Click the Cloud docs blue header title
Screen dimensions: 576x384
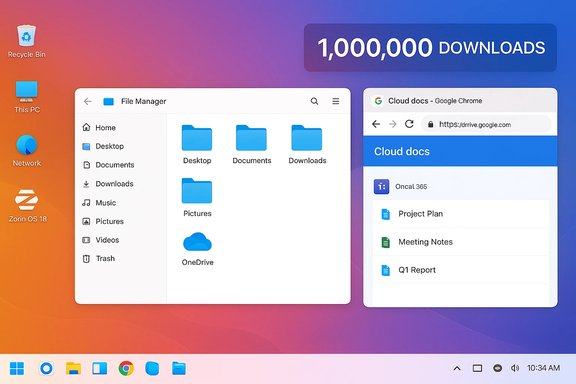tap(402, 151)
